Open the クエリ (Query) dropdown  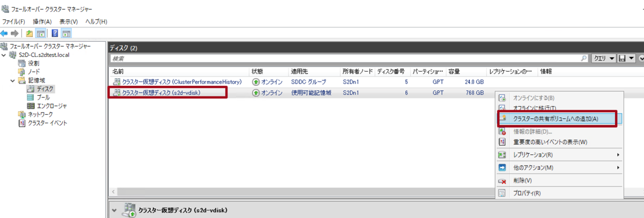point(604,58)
